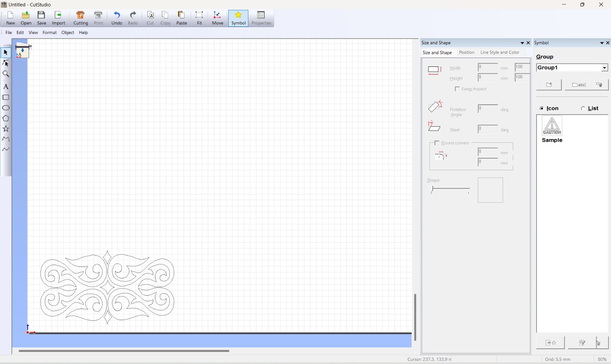This screenshot has height=364, width=611.
Task: Switch to the Size and Shape tab
Action: pos(437,53)
